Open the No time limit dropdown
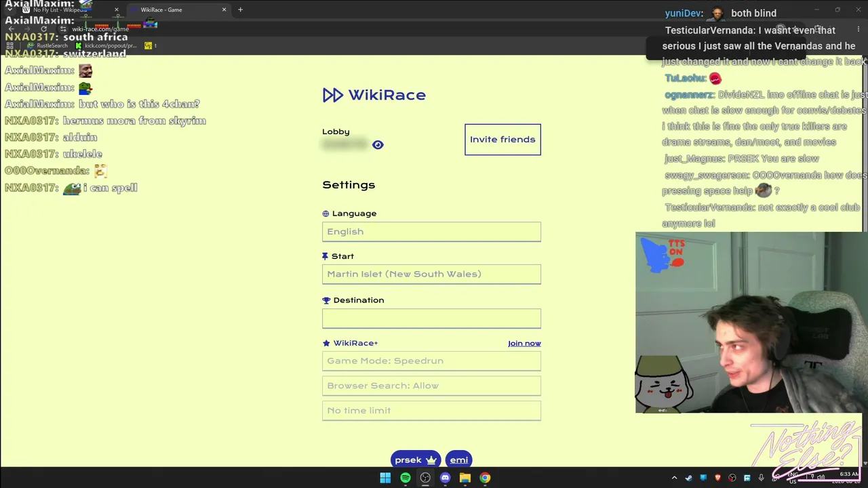The image size is (868, 488). pos(431,410)
